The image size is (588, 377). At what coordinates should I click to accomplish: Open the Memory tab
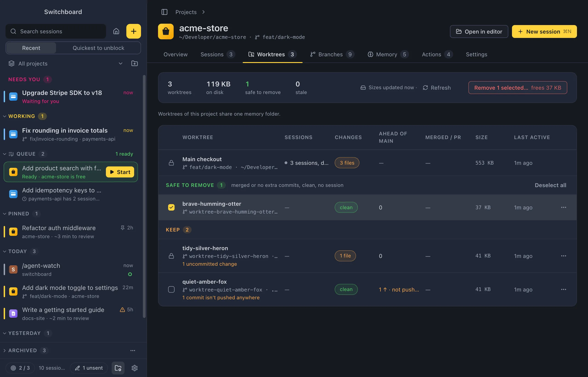coord(388,54)
